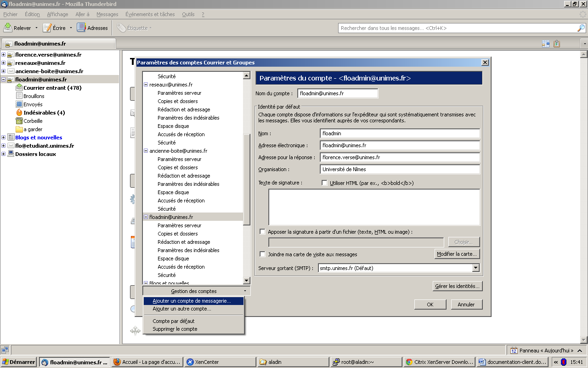Enable Apposer la signature à partir d'un fichier

point(262,232)
